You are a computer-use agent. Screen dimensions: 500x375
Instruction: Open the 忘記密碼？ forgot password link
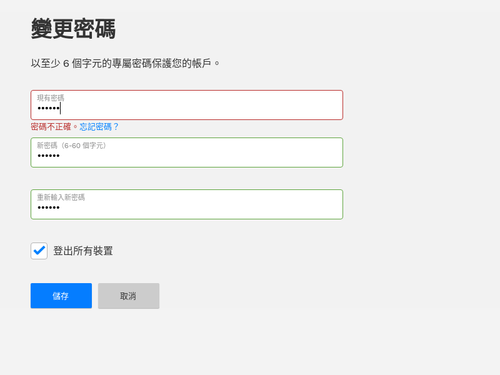pos(99,127)
